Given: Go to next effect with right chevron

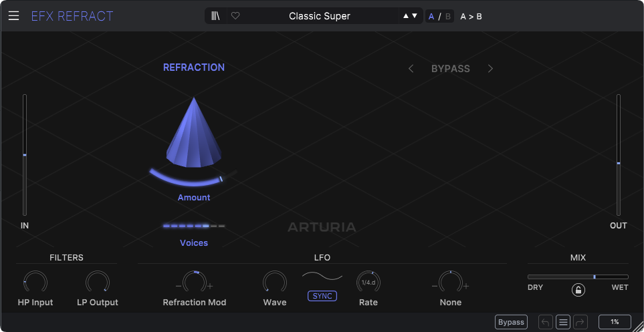Looking at the screenshot, I should (490, 69).
